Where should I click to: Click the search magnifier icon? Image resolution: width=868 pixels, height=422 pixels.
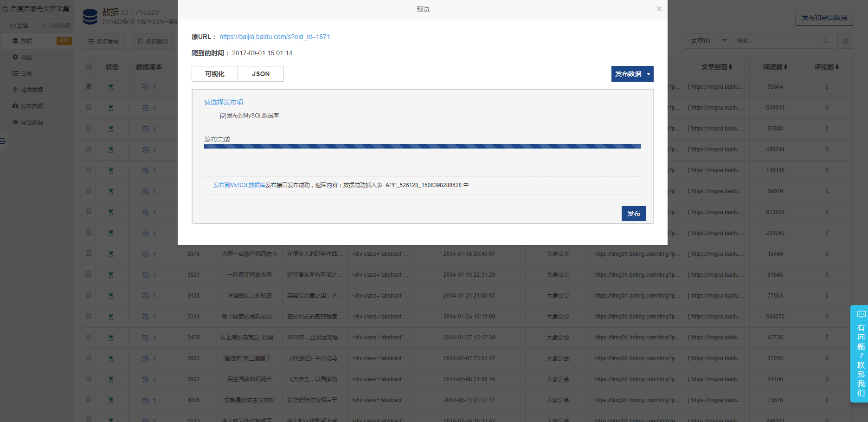(x=826, y=41)
